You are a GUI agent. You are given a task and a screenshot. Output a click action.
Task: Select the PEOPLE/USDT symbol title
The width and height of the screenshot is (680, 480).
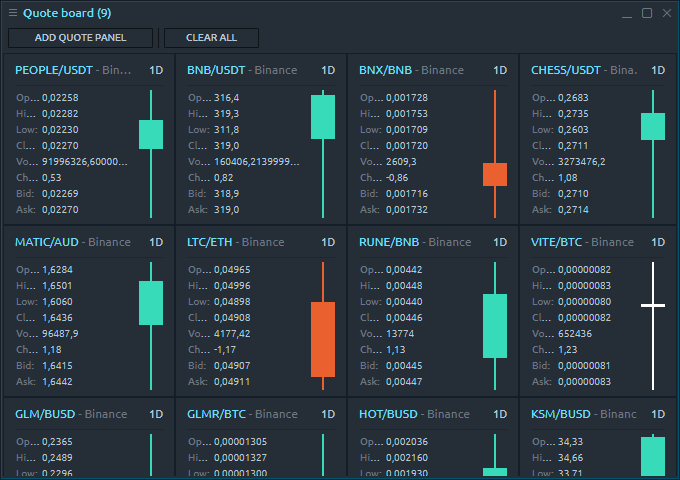point(54,70)
